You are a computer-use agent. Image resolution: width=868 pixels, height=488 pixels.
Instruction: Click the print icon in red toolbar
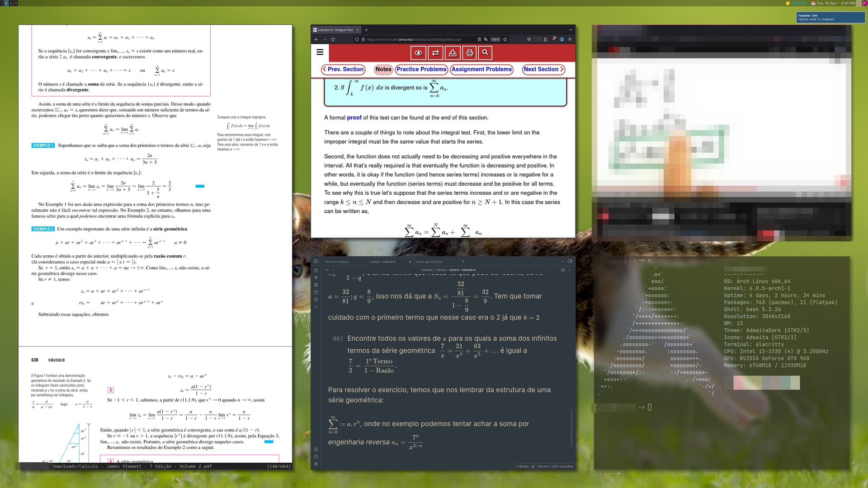[470, 53]
